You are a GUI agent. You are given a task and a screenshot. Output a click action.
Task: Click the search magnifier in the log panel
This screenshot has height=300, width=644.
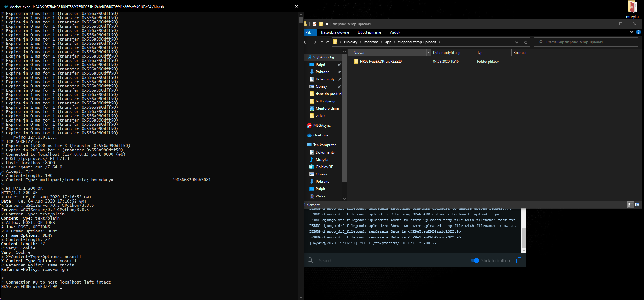coord(310,260)
